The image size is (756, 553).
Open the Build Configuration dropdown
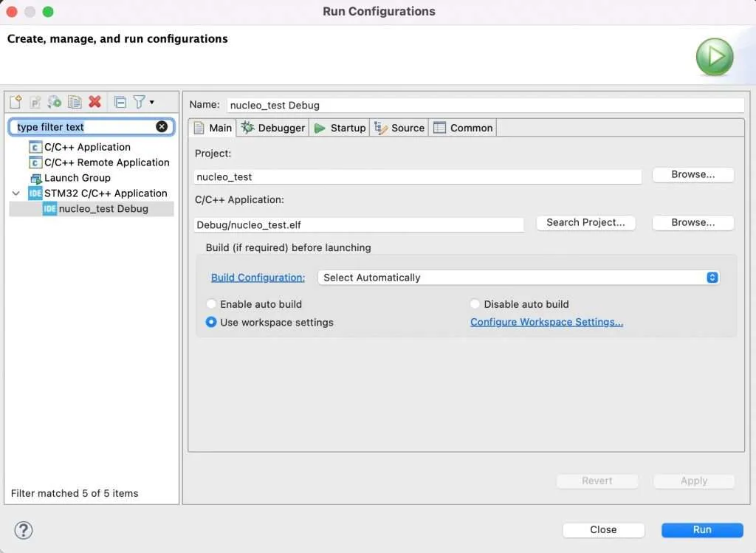coord(711,277)
